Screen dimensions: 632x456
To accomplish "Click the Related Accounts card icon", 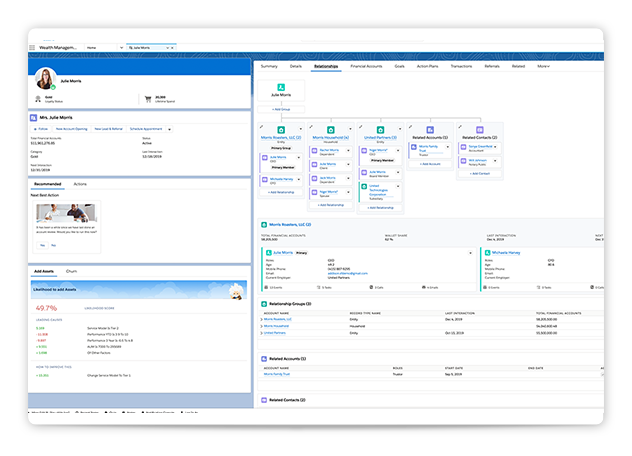I will 430,130.
